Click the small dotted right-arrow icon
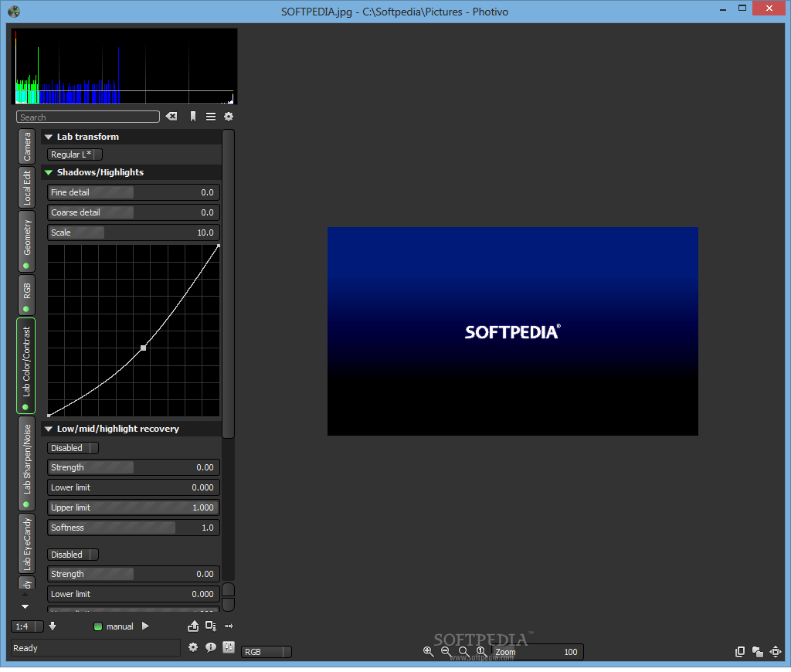 coord(229,626)
